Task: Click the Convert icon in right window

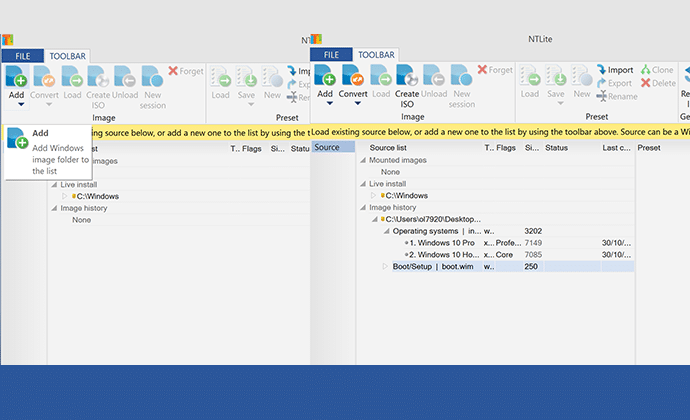Action: [x=353, y=75]
